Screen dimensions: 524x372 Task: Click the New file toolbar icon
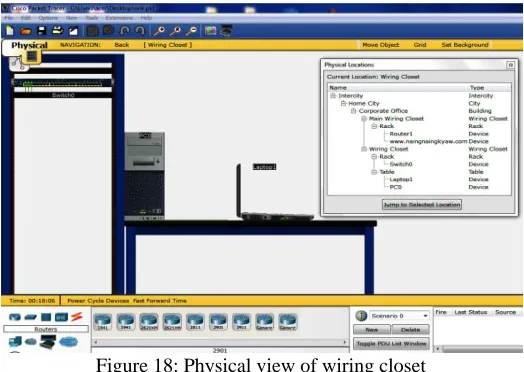tap(10, 31)
